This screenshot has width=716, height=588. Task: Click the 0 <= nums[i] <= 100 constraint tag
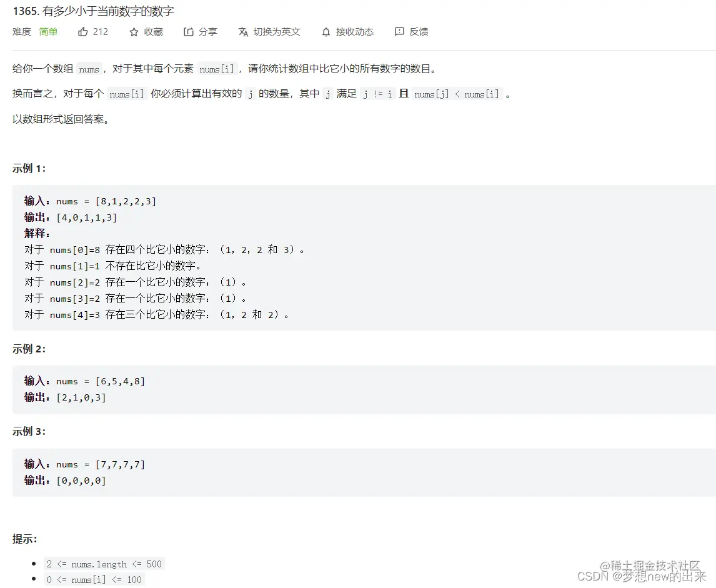[x=95, y=580]
